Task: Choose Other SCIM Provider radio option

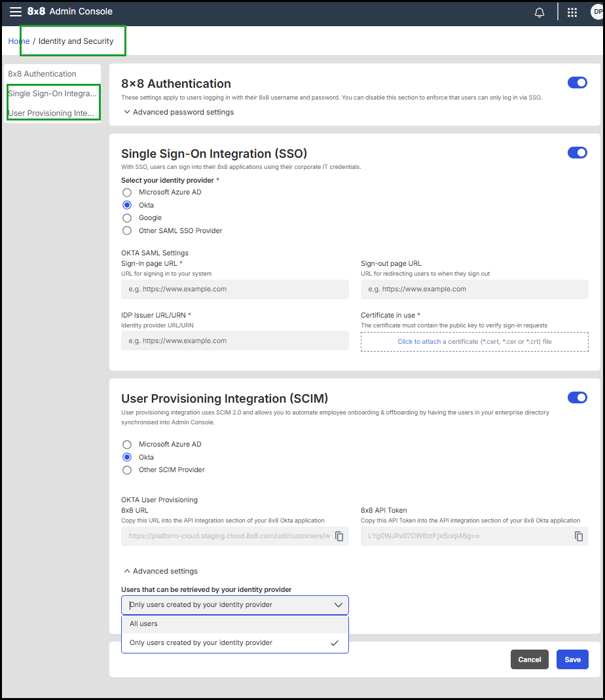Action: pyautogui.click(x=127, y=470)
